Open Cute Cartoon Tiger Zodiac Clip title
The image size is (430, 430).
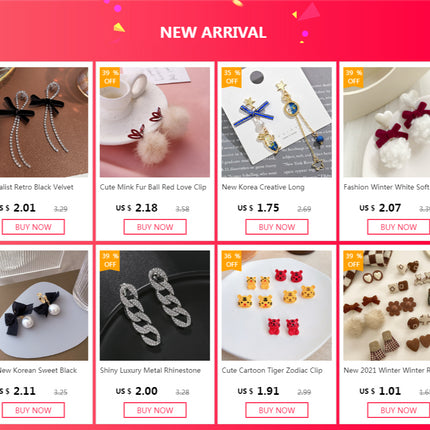[272, 370]
